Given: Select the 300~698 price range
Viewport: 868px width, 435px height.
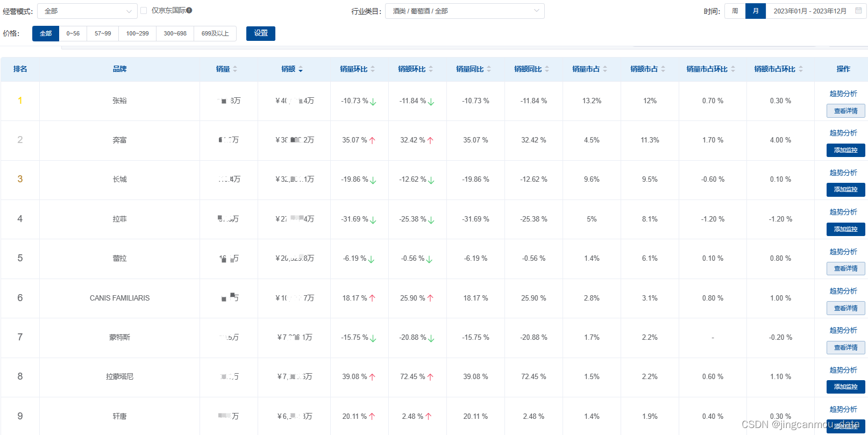Looking at the screenshot, I should coord(175,33).
